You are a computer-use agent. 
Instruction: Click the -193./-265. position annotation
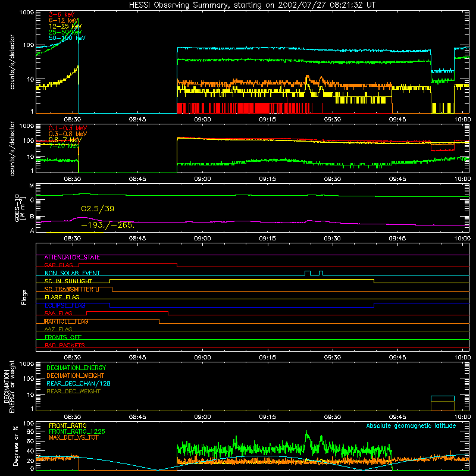click(108, 226)
